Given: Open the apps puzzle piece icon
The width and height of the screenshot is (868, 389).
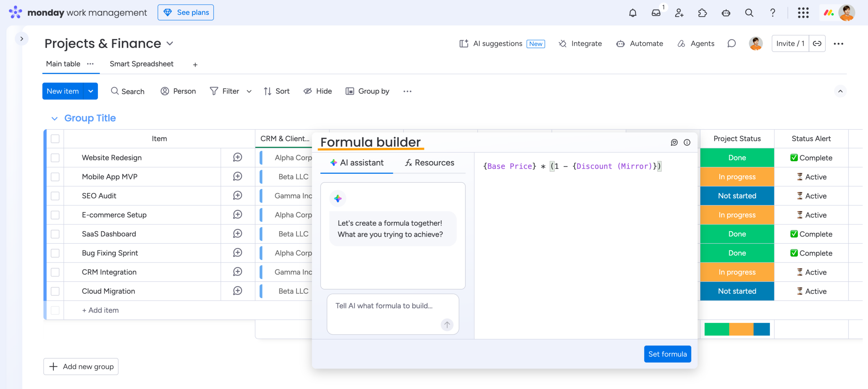Looking at the screenshot, I should (703, 13).
